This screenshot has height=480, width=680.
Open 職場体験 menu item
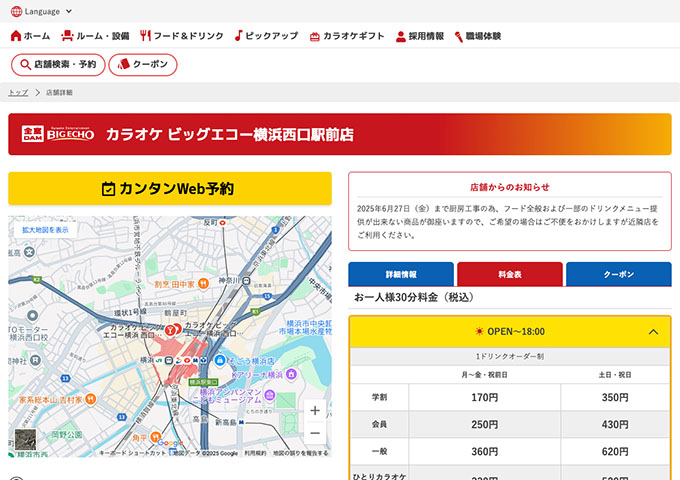pos(477,36)
